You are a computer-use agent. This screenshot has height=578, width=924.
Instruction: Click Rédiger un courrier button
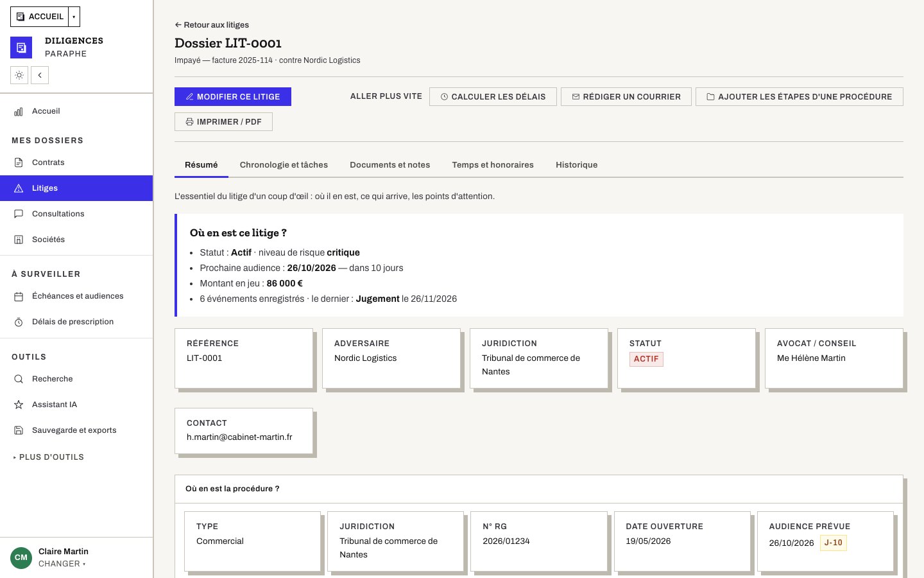626,96
